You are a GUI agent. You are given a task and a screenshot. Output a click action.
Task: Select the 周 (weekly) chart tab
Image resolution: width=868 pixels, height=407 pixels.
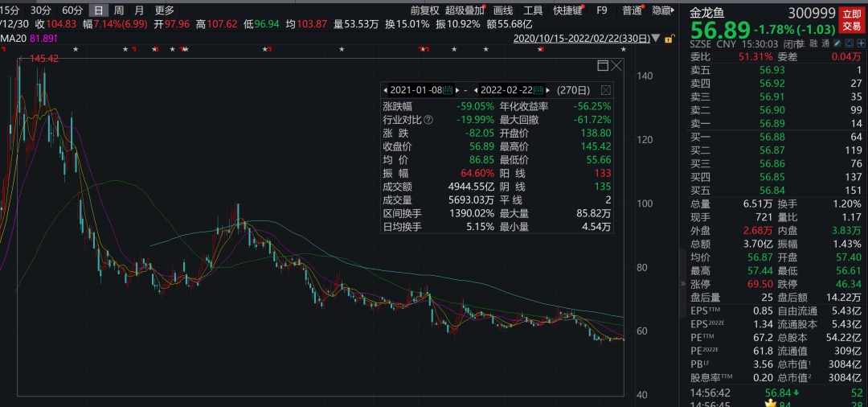(x=119, y=10)
